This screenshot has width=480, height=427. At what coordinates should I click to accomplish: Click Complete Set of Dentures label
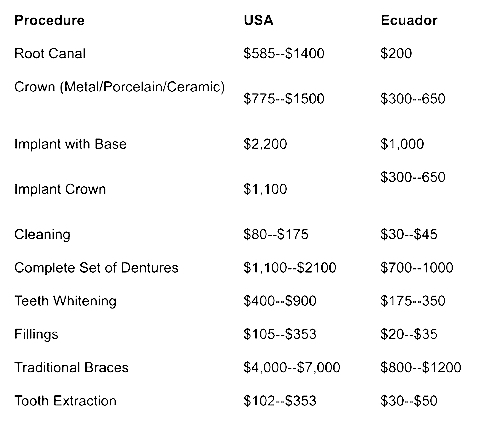coord(96,268)
